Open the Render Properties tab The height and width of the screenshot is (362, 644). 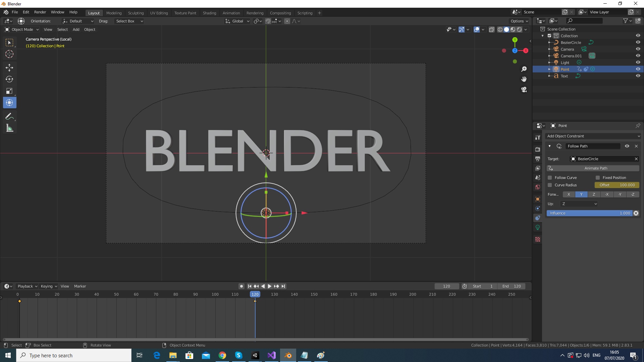(538, 149)
